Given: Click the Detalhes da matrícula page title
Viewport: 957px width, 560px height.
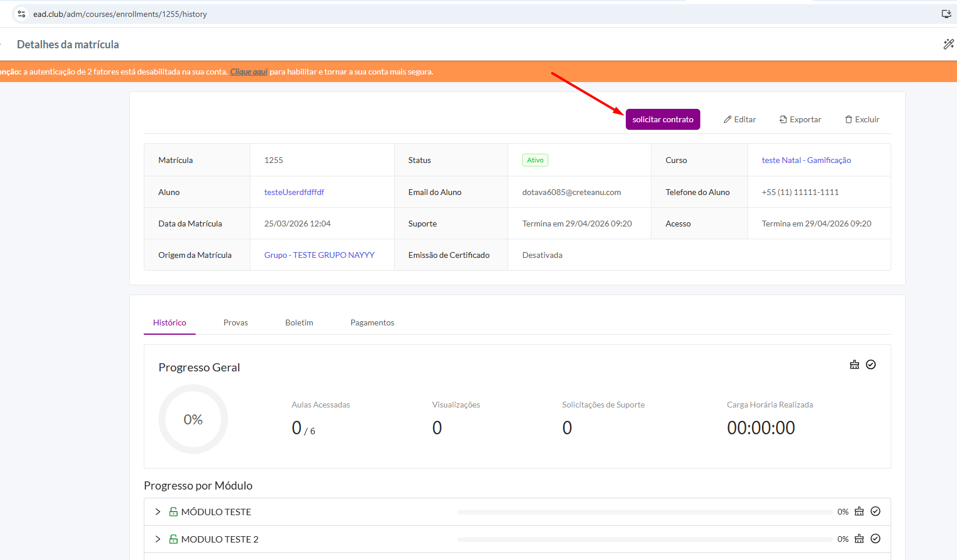Looking at the screenshot, I should coord(68,44).
